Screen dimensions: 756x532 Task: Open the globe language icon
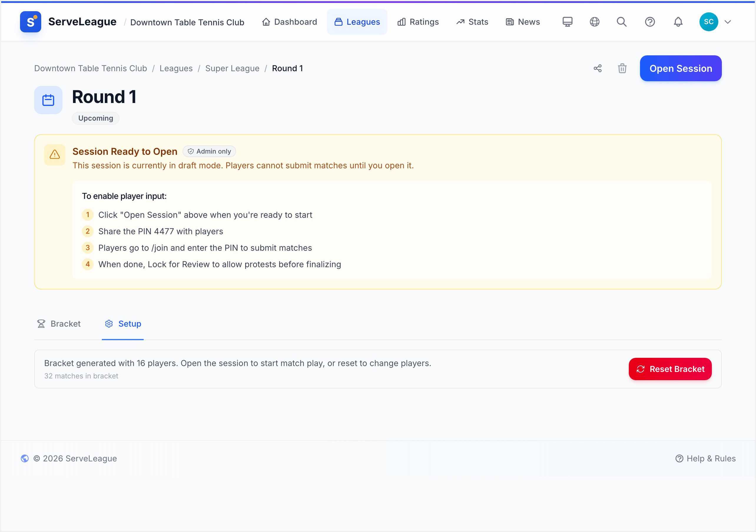594,22
